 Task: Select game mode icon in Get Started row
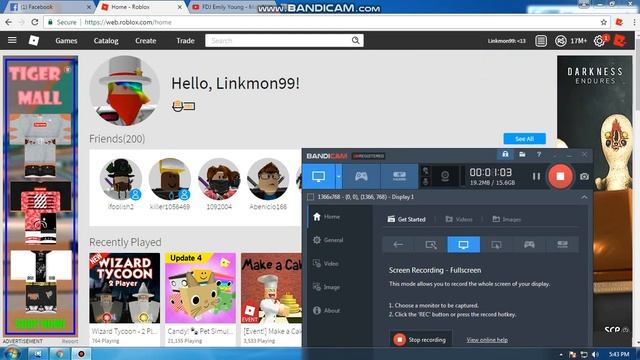pos(529,244)
